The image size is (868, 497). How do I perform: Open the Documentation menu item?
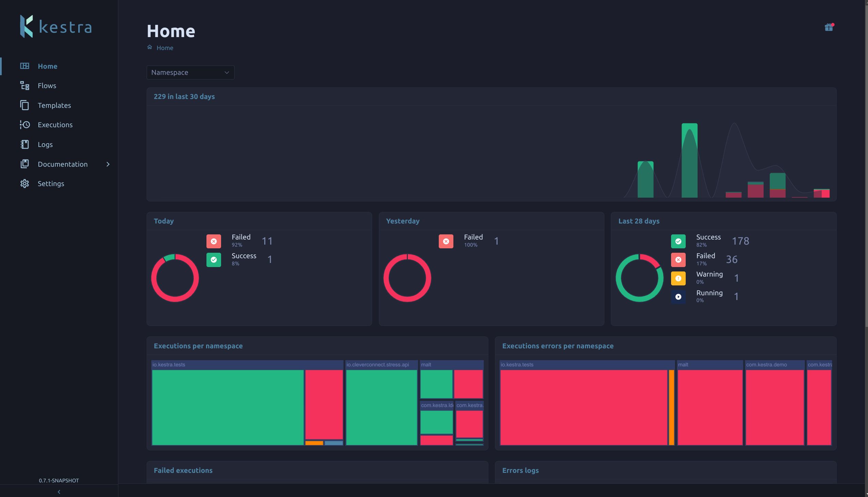click(x=63, y=164)
